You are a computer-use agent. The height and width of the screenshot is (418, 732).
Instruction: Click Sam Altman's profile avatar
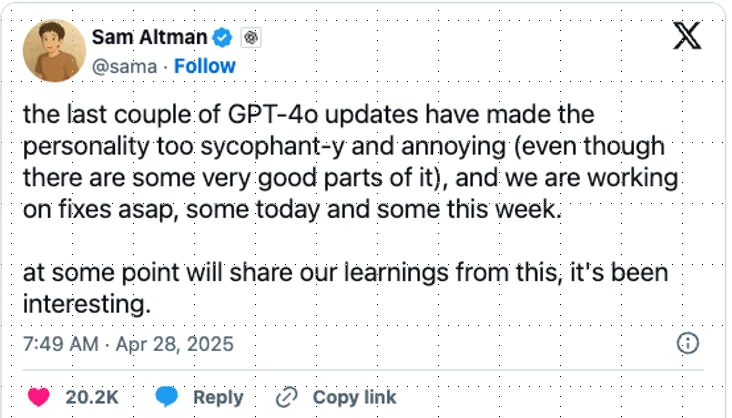pyautogui.click(x=54, y=51)
